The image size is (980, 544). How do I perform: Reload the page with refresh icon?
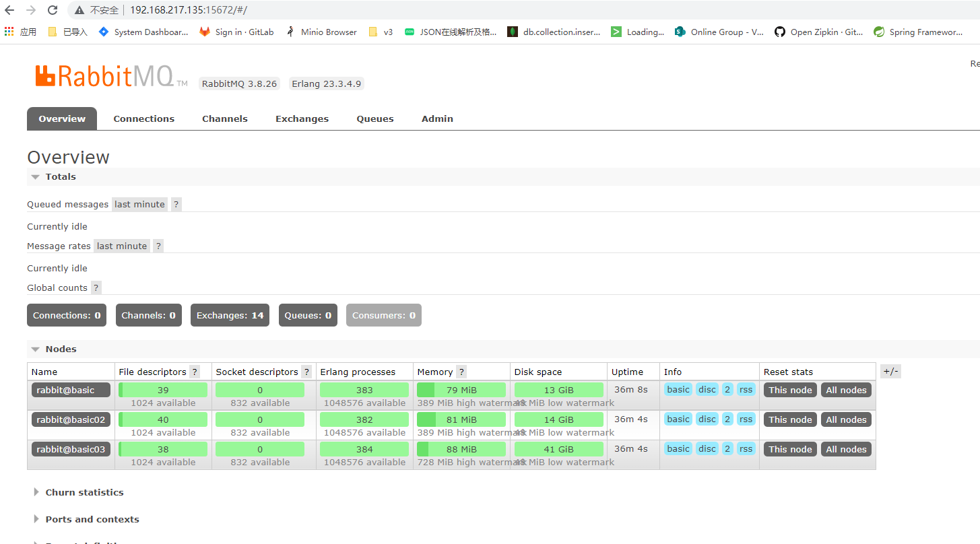pyautogui.click(x=53, y=10)
